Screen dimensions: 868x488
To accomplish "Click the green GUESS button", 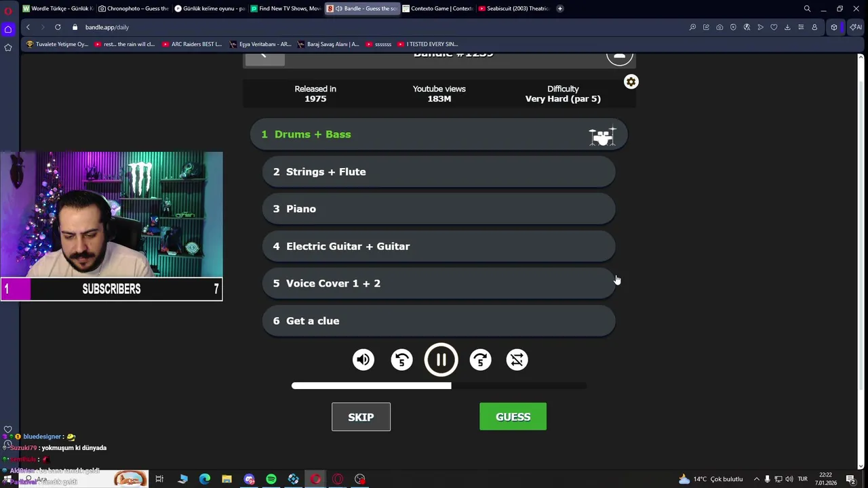I will click(513, 417).
